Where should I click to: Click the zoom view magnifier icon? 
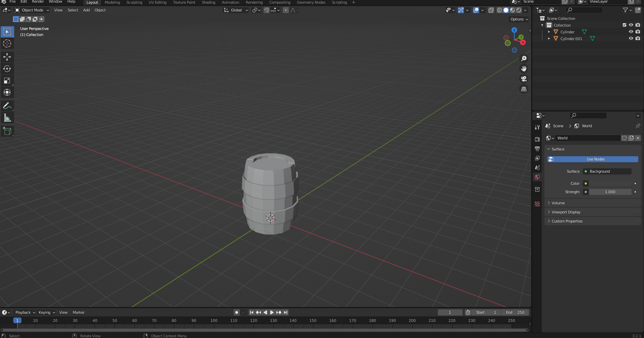524,59
